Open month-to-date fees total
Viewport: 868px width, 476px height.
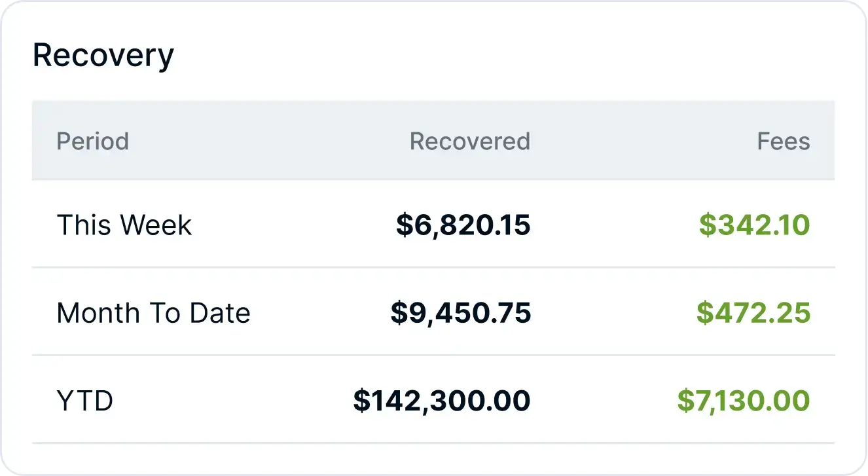(x=753, y=313)
